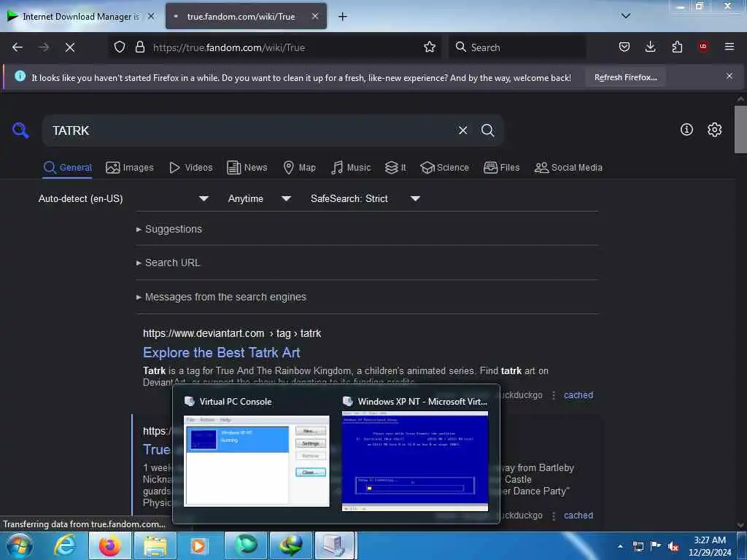The height and width of the screenshot is (560, 747).
Task: Open Windows Explorer from the taskbar
Action: click(x=155, y=545)
